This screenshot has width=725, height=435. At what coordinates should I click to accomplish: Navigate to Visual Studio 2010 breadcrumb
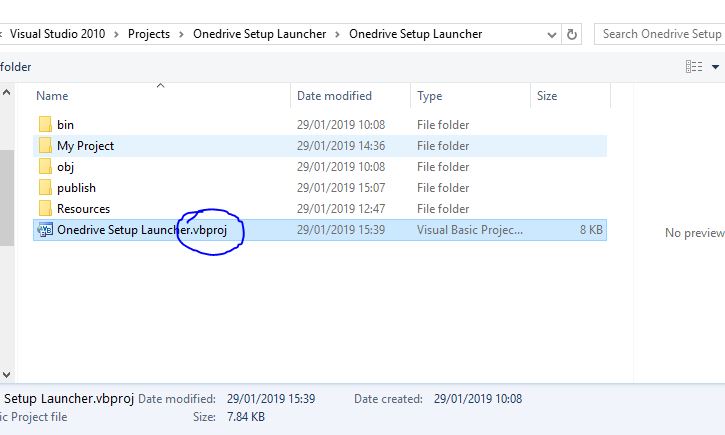57,34
